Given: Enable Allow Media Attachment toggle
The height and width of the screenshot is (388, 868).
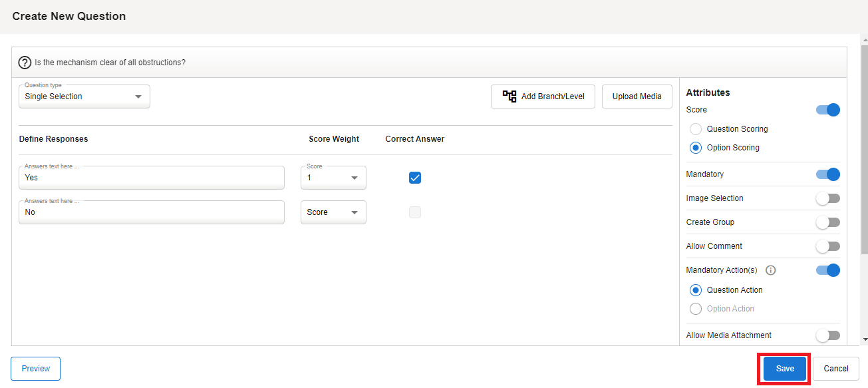Looking at the screenshot, I should tap(828, 335).
